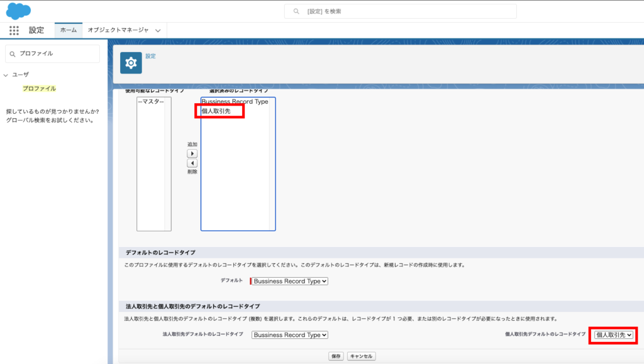Open プロファイル in the sidebar
Image resolution: width=644 pixels, height=364 pixels.
39,89
